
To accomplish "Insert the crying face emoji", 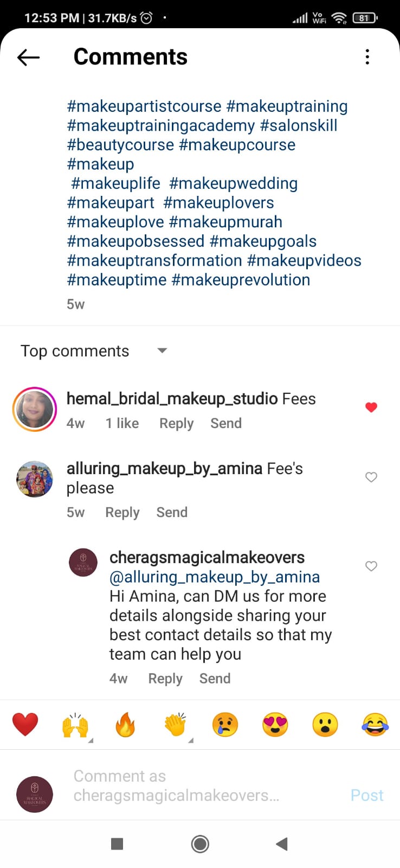I will [x=225, y=725].
